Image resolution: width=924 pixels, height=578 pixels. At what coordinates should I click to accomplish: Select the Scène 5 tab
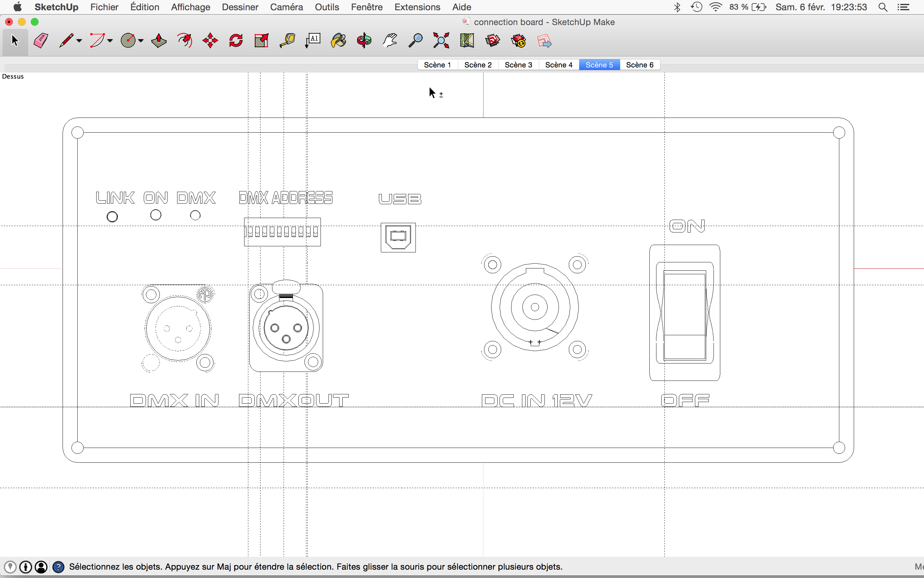pos(599,65)
